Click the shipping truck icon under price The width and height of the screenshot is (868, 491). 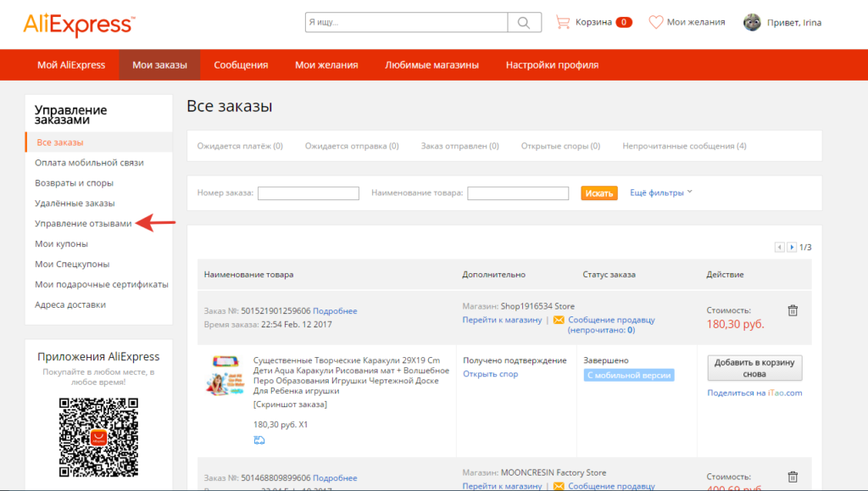click(259, 440)
